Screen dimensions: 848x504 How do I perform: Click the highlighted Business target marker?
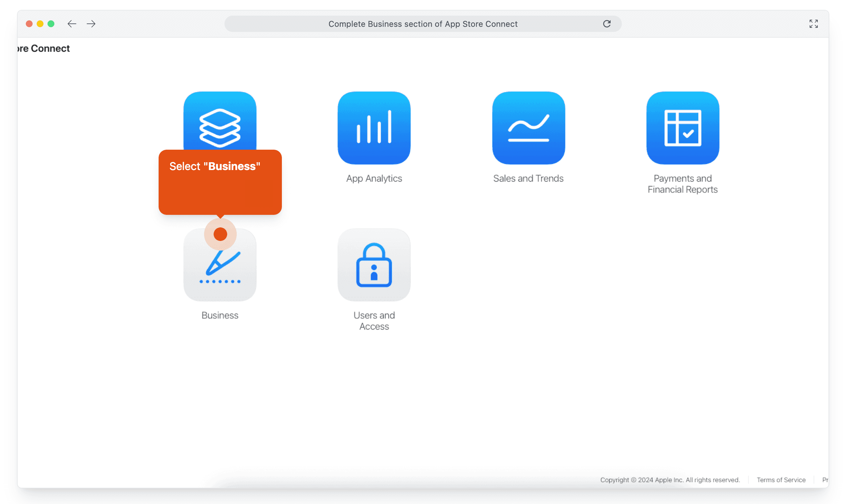coord(220,234)
